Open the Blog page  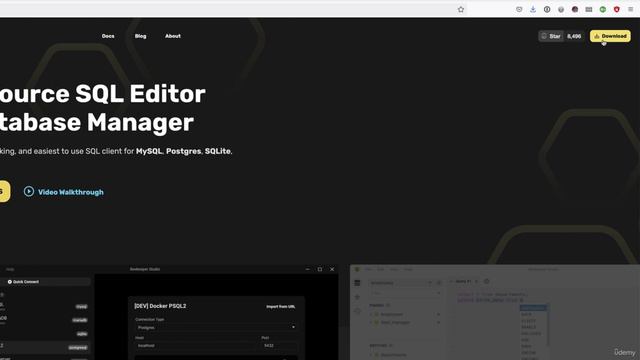pos(140,36)
